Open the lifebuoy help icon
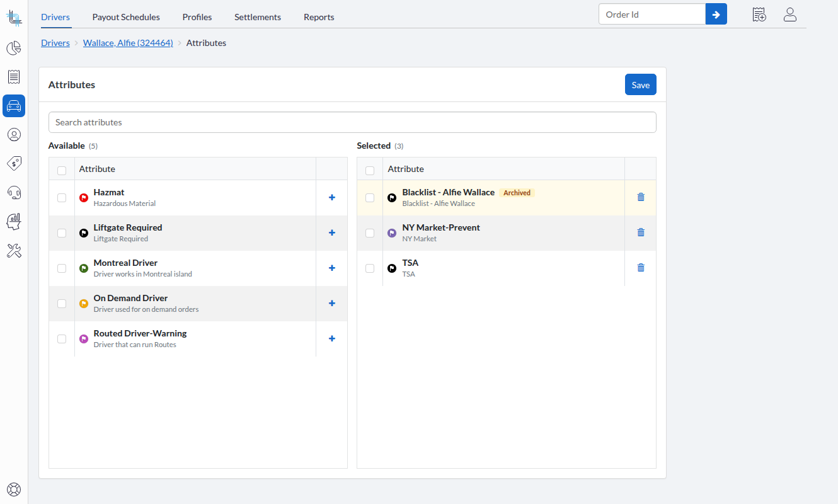This screenshot has width=838, height=504. 14,489
